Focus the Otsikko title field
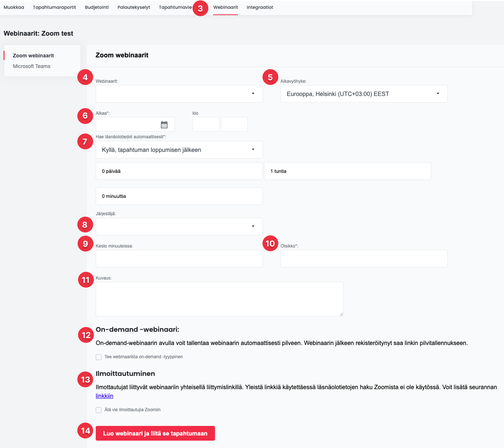 pyautogui.click(x=364, y=259)
